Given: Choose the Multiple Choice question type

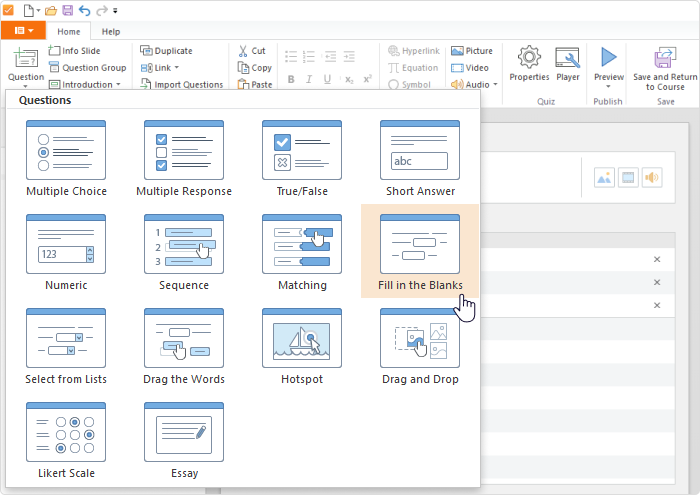Looking at the screenshot, I should click(x=66, y=158).
